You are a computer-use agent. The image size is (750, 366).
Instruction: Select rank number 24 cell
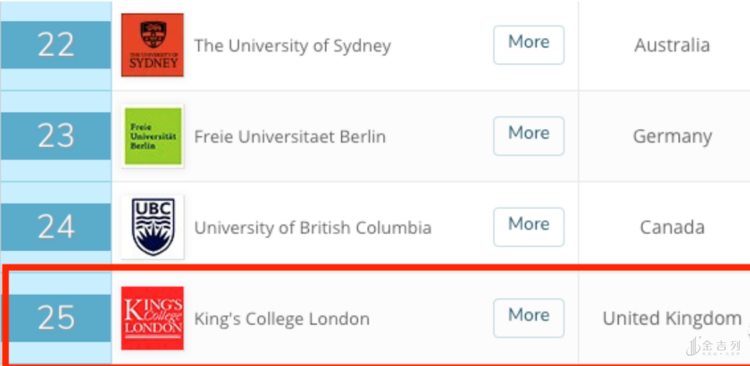[x=56, y=227]
